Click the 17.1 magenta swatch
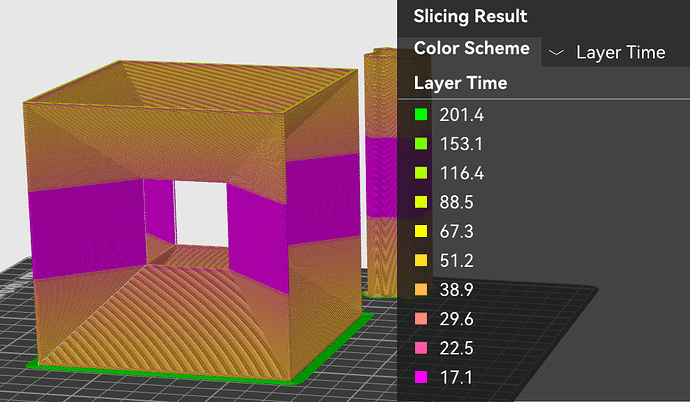Viewport: 690px width, 402px height. [421, 377]
